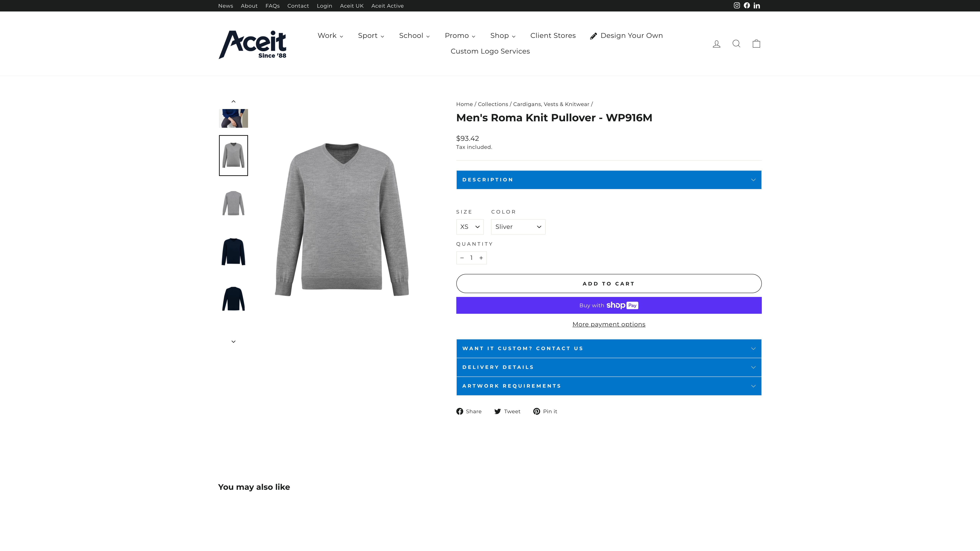Click the search magnifier icon
The width and height of the screenshot is (980, 551).
[737, 43]
